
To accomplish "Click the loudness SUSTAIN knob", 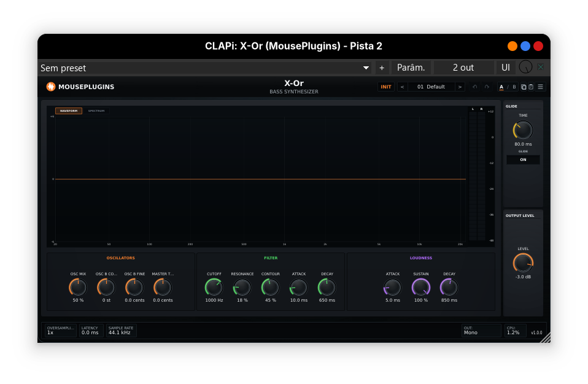I will (x=421, y=288).
